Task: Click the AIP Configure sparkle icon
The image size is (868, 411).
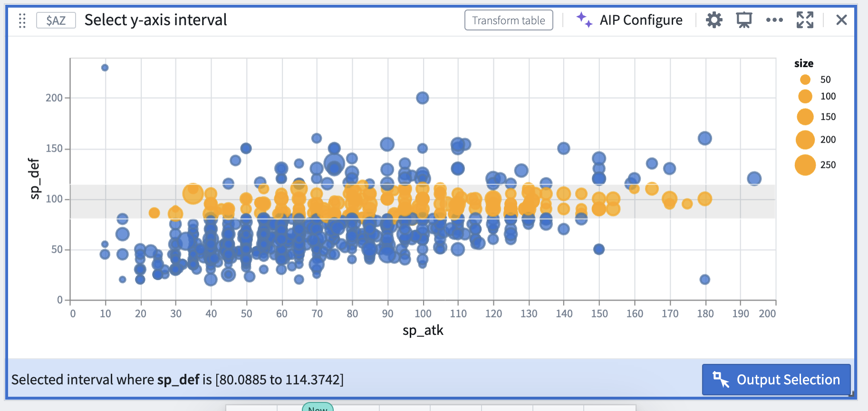Action: (584, 20)
